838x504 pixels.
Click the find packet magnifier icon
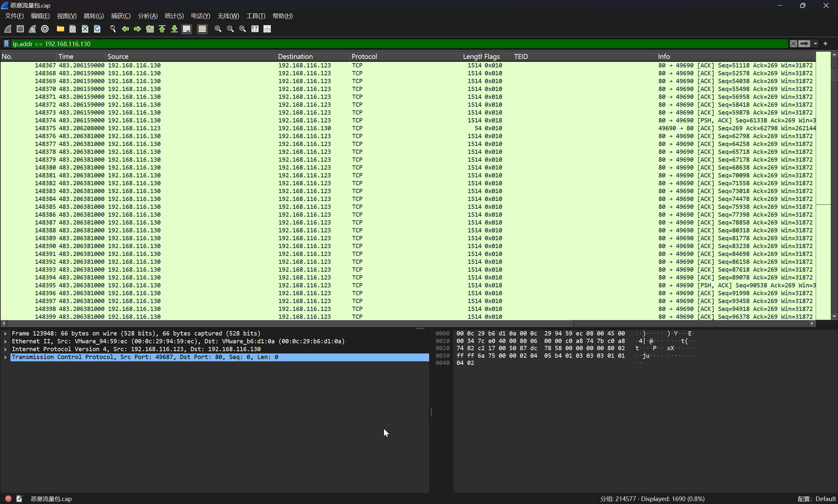tap(113, 29)
